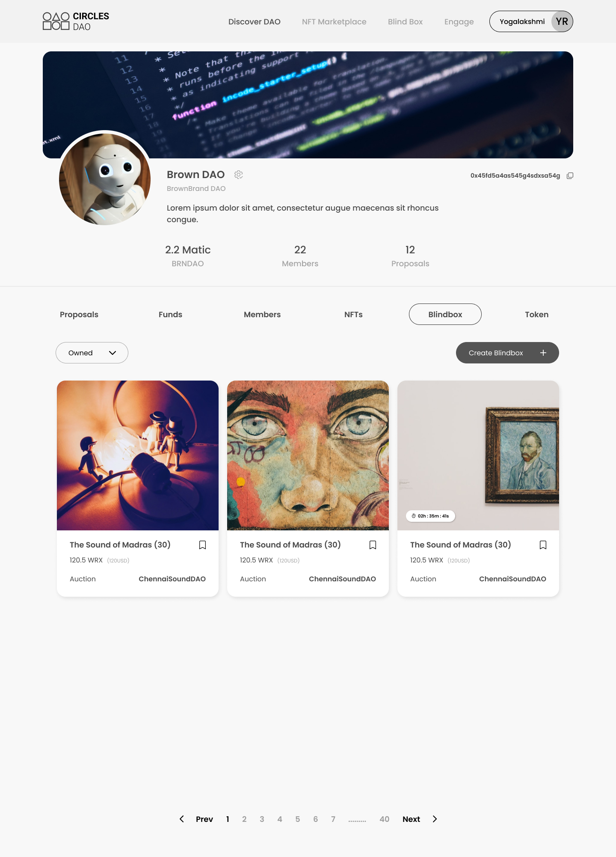Open the Yogalakshmi account menu

coord(531,21)
